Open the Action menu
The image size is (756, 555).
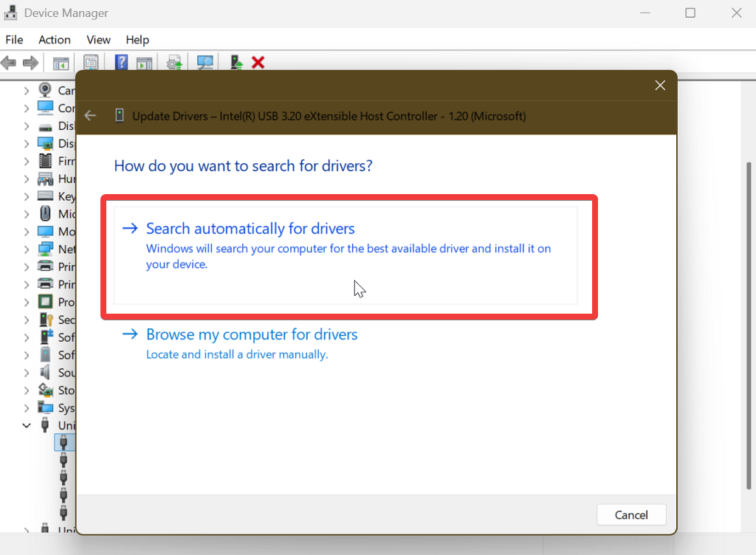point(55,40)
